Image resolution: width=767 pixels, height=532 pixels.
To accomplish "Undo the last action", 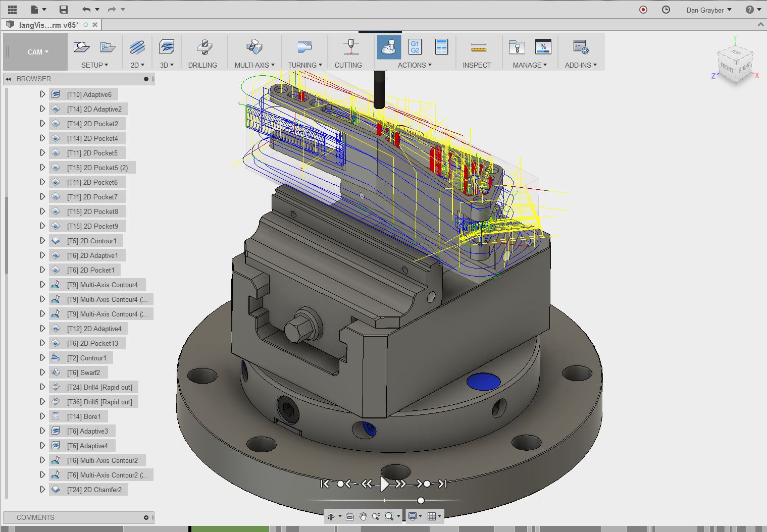I will pyautogui.click(x=87, y=10).
